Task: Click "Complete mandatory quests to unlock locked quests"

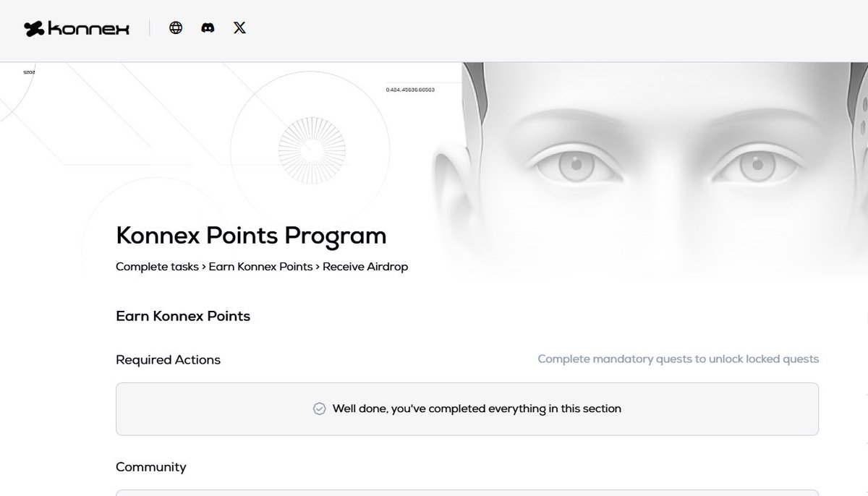Action: 678,359
